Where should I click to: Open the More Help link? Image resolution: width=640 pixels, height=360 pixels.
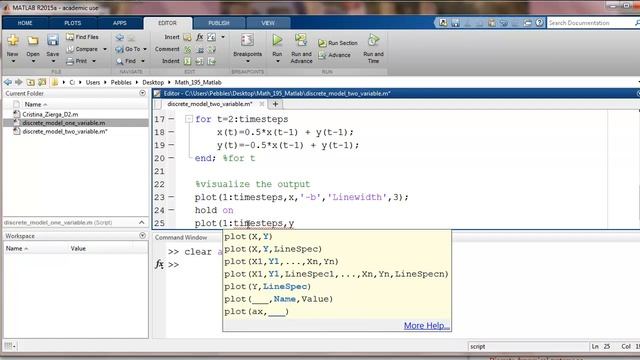(427, 326)
